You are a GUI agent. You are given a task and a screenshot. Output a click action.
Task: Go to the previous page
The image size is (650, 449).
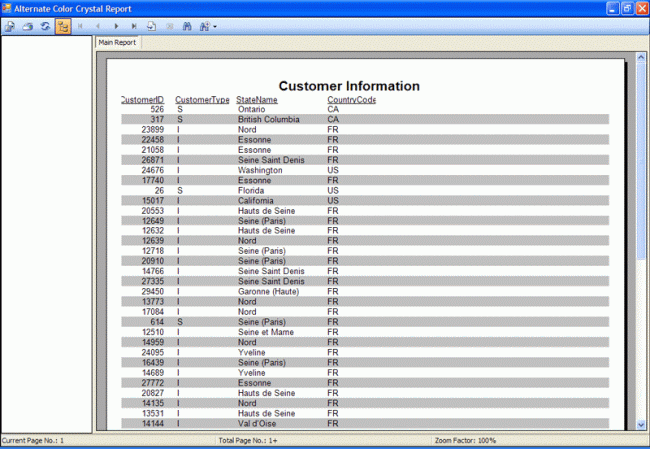pos(98,27)
